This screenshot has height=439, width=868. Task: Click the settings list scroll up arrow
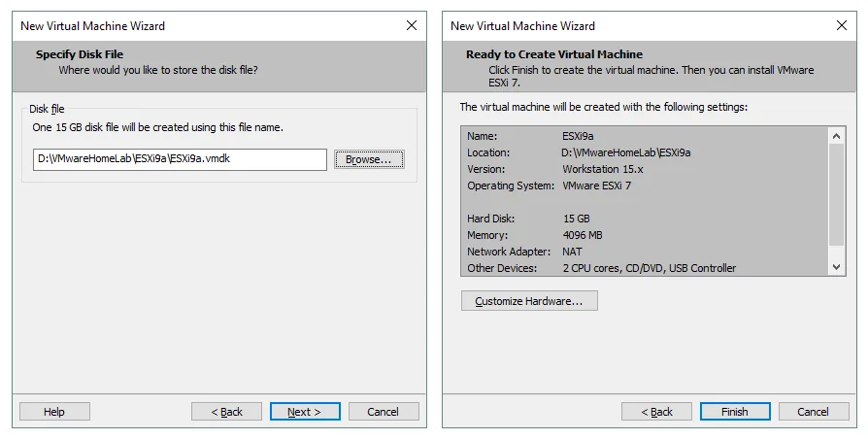click(x=837, y=136)
